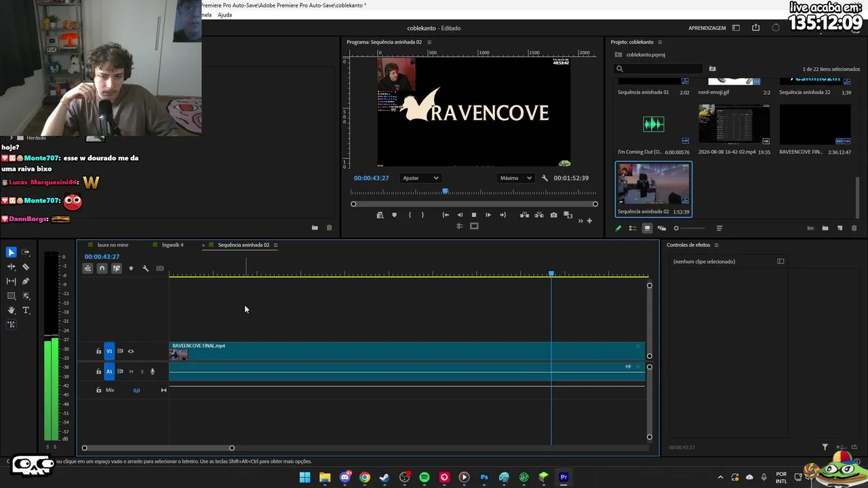Adjust the Project panel thumbnail zoom slider

click(x=688, y=228)
